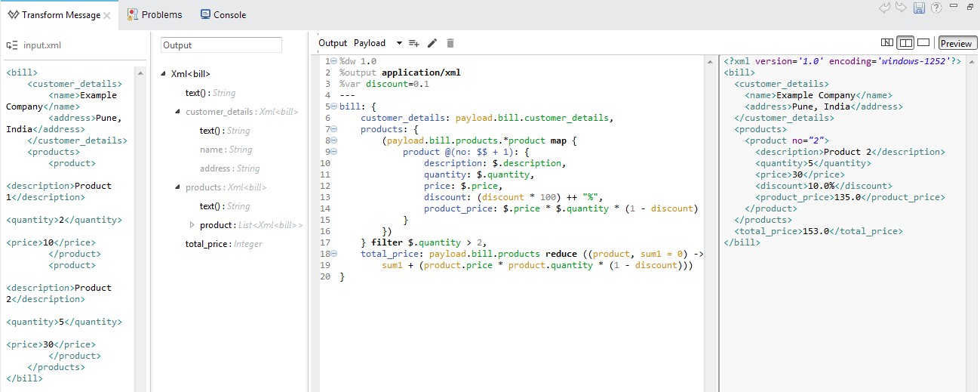Switch to graphical mapping layout view

[x=887, y=43]
